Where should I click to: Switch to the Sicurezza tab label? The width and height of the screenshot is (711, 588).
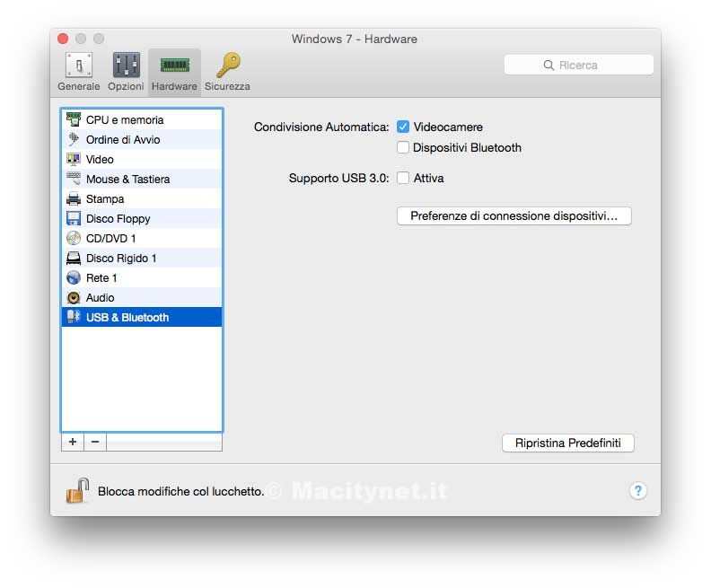point(227,86)
